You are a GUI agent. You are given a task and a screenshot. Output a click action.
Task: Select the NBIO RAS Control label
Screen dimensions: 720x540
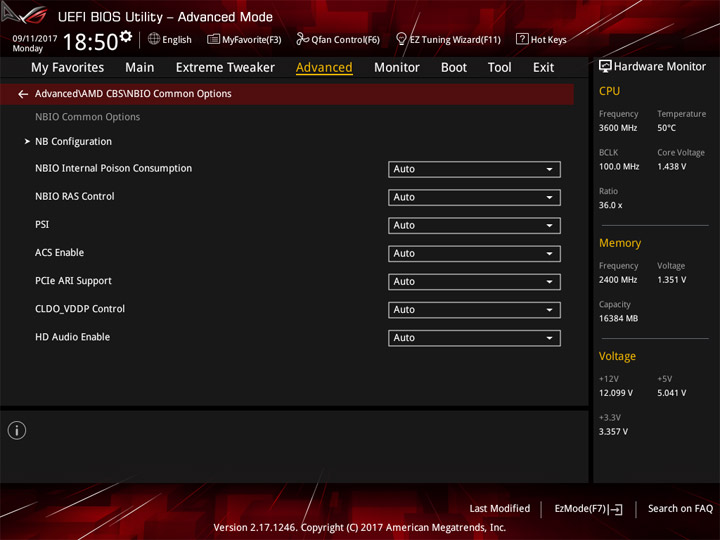[x=75, y=196]
